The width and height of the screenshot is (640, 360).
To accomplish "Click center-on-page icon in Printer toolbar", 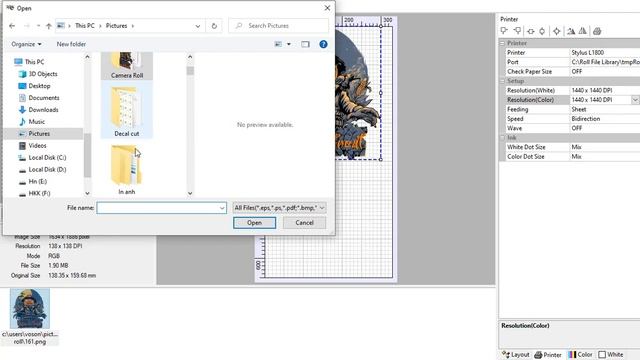I will point(556,31).
